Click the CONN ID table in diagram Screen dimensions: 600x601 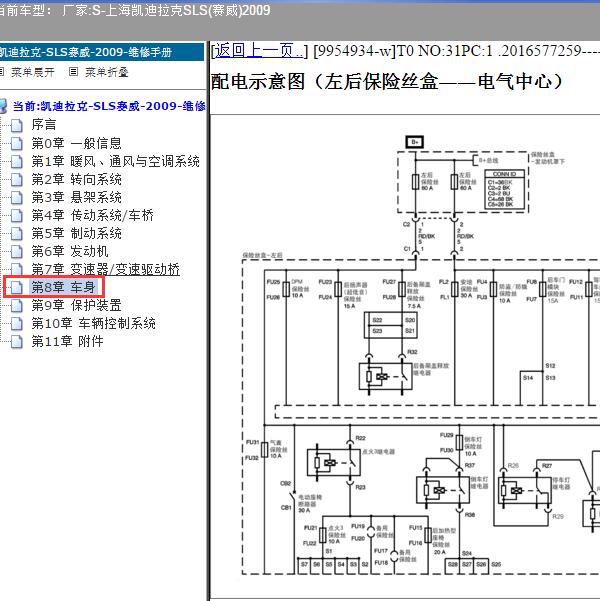(505, 190)
